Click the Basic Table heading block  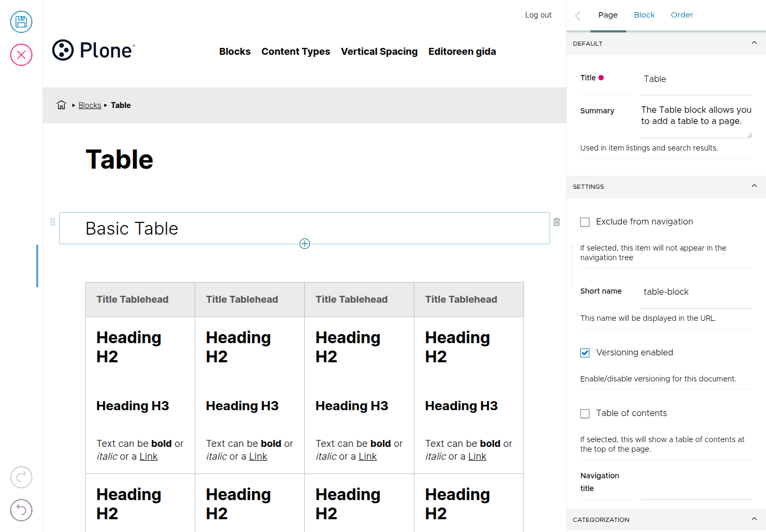point(304,228)
